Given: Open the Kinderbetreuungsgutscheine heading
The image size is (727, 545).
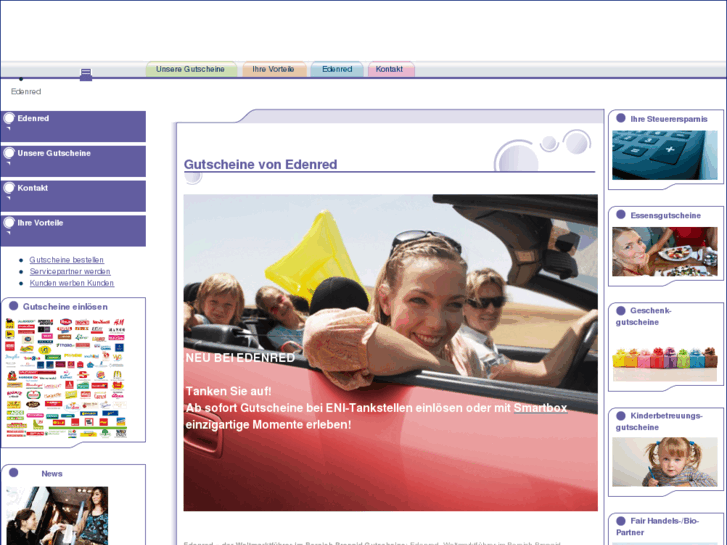Looking at the screenshot, I should [x=659, y=421].
